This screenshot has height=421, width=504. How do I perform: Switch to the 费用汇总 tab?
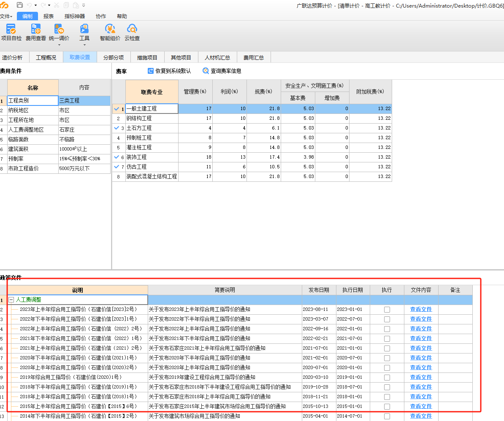coord(254,57)
